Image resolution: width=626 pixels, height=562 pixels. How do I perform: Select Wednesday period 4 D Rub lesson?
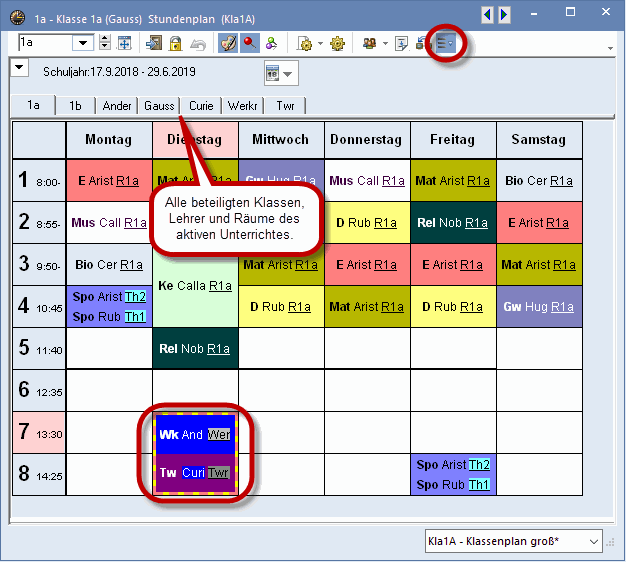coord(281,307)
